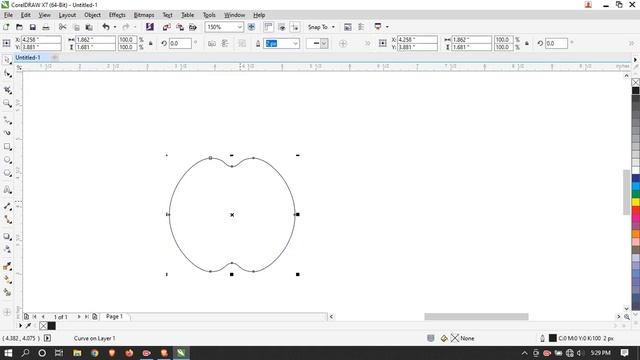This screenshot has height=360, width=640.
Task: Expand the application launcher dropdown arrow
Action: pos(387,27)
